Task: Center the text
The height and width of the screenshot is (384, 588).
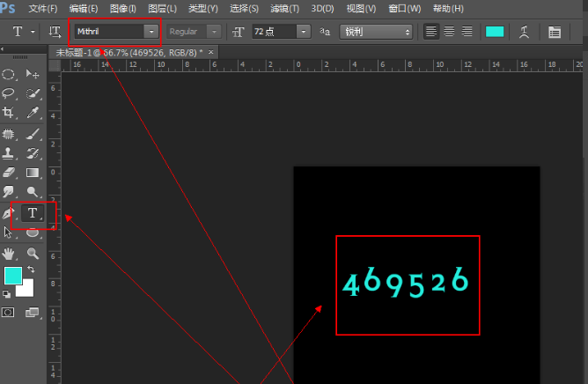Action: pos(449,31)
